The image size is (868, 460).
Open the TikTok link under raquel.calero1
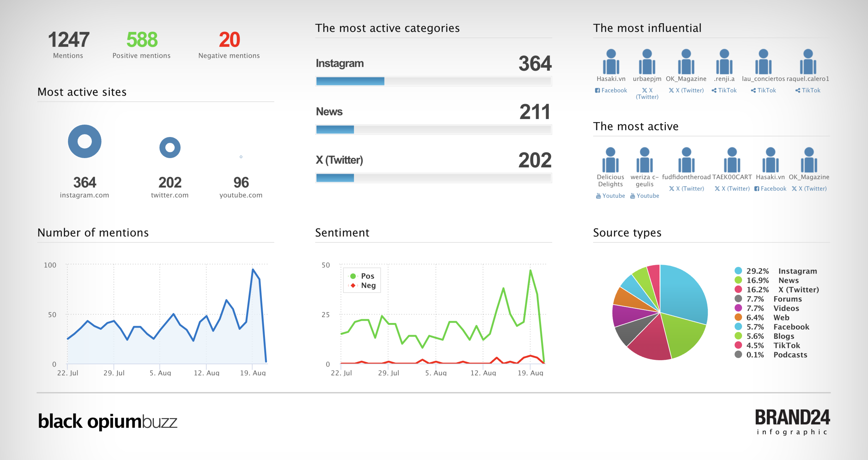[x=808, y=90]
